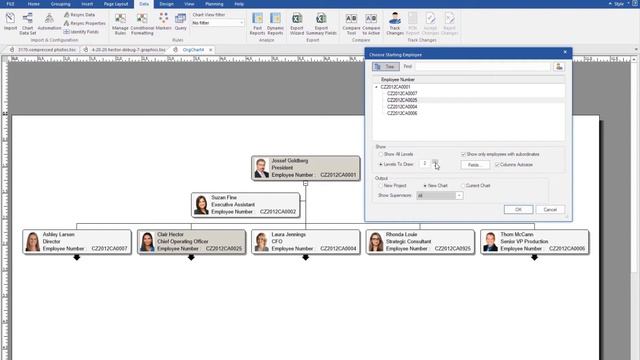Click Identify Fields in ribbon

(81, 31)
